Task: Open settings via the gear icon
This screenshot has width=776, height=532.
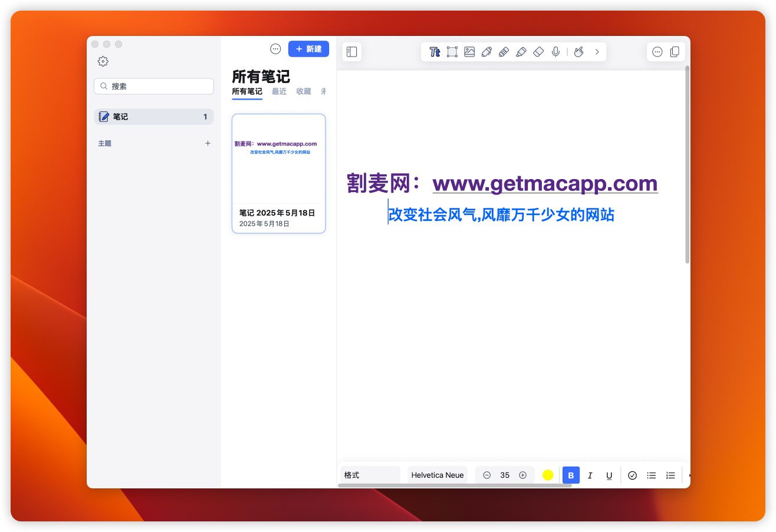Action: 103,61
